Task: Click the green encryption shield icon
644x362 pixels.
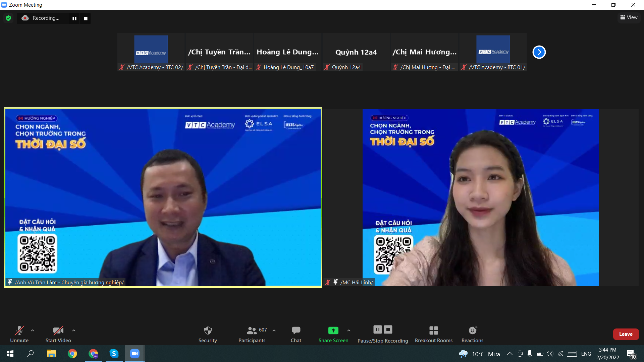Action: click(8, 18)
